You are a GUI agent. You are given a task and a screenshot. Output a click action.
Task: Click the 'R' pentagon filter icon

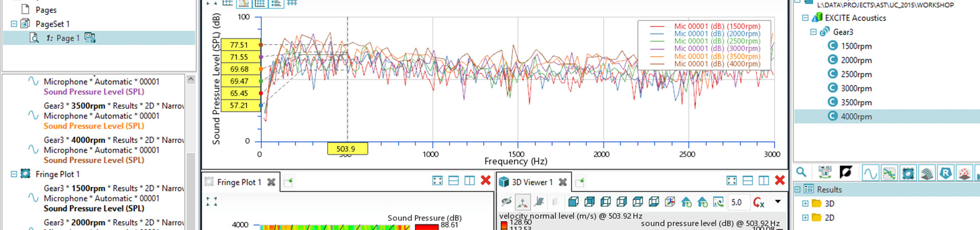945,173
